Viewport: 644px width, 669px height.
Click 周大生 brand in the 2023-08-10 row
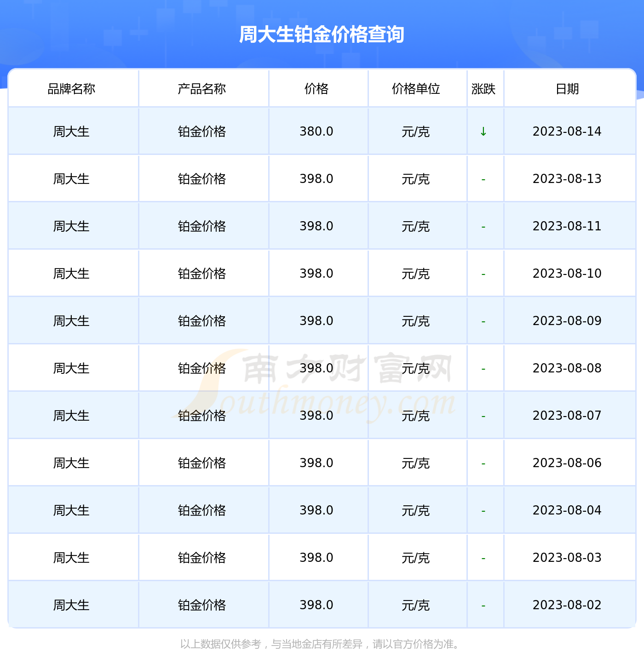coord(71,274)
